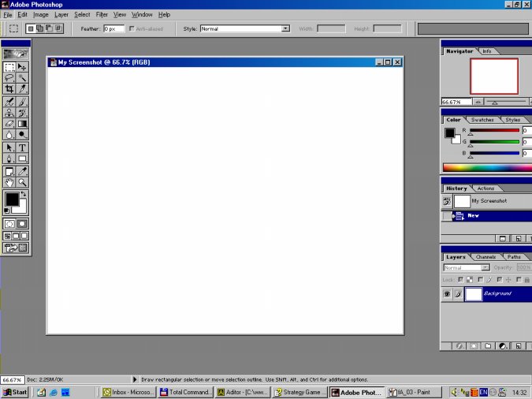The image size is (532, 399).
Task: Swap foreground and background colors
Action: point(23,194)
